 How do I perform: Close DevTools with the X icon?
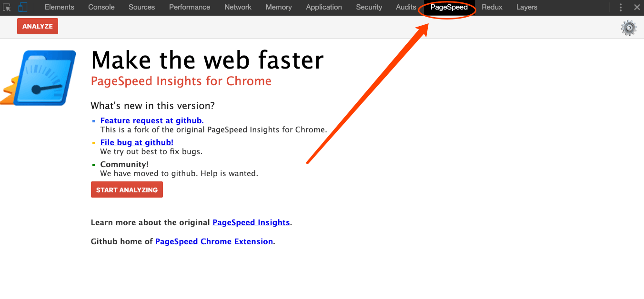(637, 7)
